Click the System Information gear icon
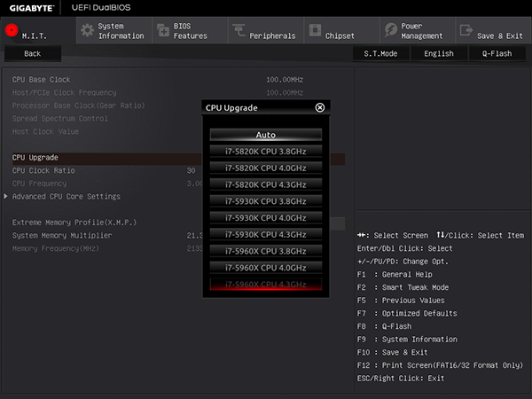The width and height of the screenshot is (532, 399). coord(87,30)
